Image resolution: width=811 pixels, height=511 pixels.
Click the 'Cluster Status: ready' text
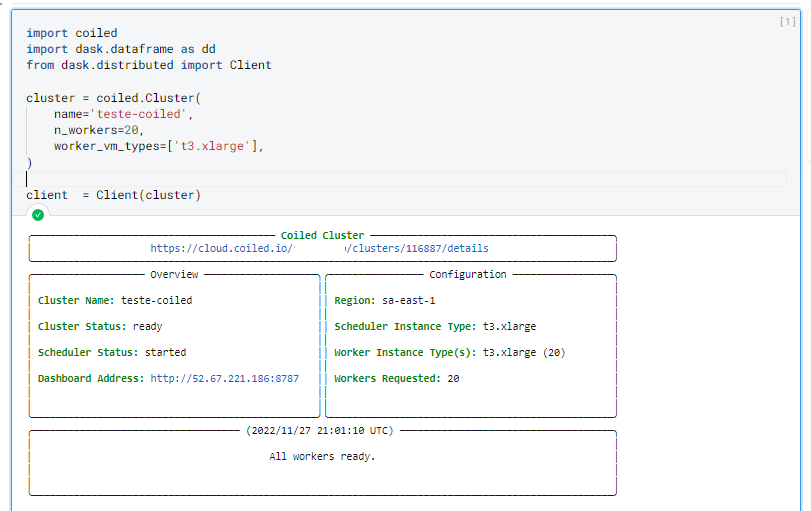click(100, 326)
